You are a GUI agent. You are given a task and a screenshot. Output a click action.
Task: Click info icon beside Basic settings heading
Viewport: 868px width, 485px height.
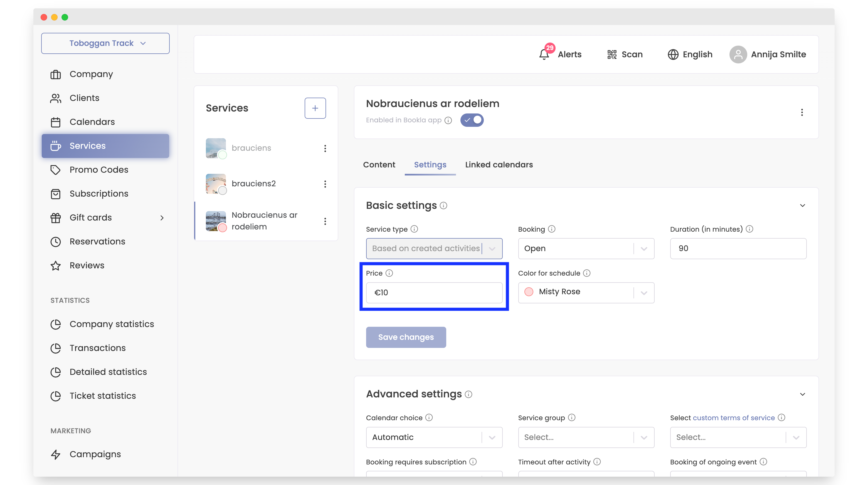tap(443, 206)
